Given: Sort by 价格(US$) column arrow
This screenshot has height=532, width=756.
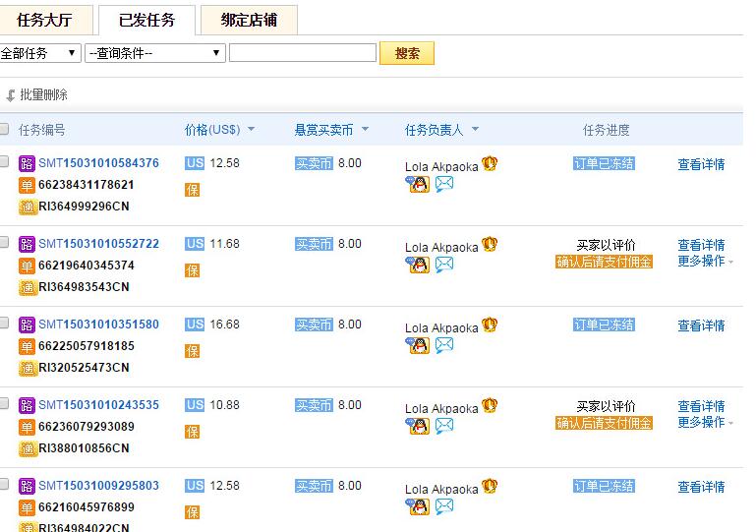Looking at the screenshot, I should tap(252, 129).
